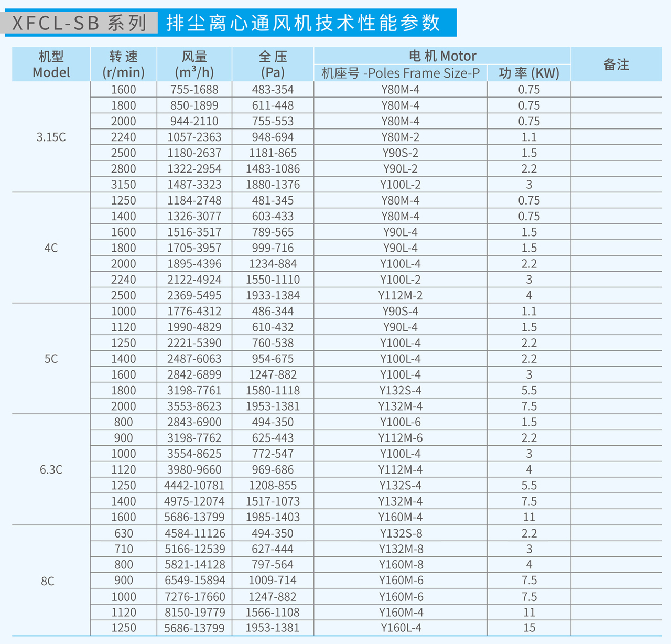This screenshot has width=671, height=644.
Task: Select the Poles Frame Size-P subheader
Action: 400,73
